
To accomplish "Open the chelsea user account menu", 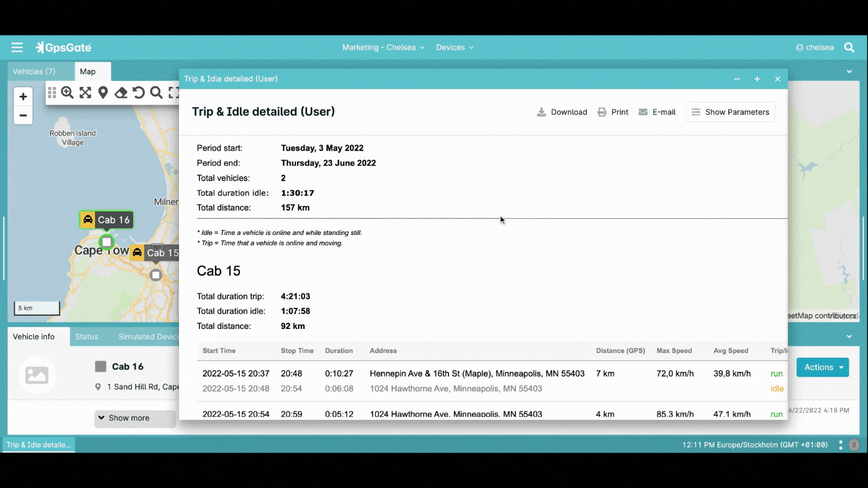I will coord(815,47).
